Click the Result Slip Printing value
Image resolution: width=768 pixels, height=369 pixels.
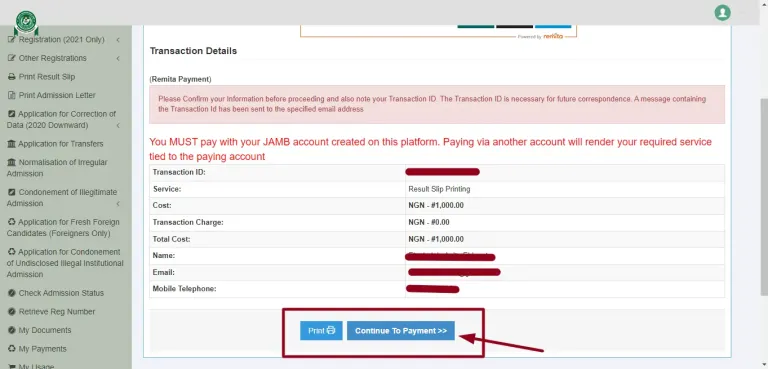(439, 189)
